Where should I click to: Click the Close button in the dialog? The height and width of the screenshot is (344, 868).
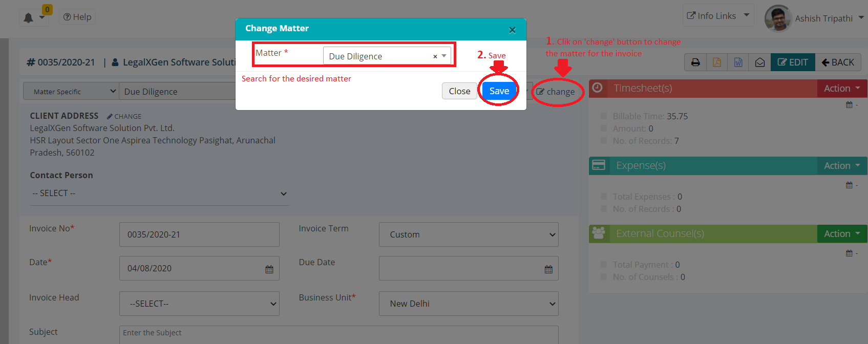pyautogui.click(x=459, y=91)
